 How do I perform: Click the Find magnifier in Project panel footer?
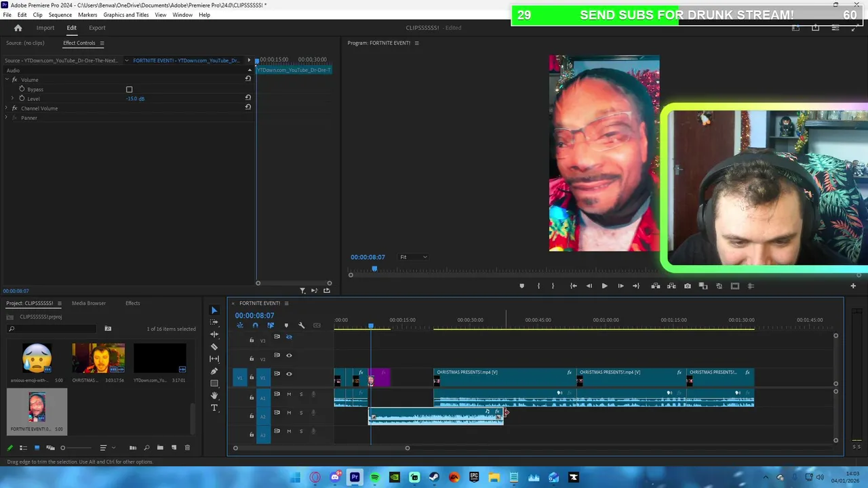(x=146, y=447)
